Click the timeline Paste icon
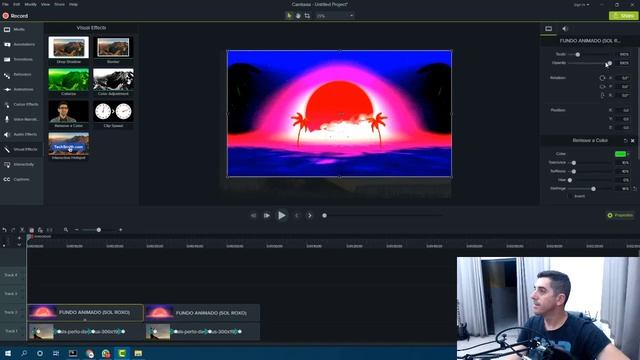 tap(40, 230)
